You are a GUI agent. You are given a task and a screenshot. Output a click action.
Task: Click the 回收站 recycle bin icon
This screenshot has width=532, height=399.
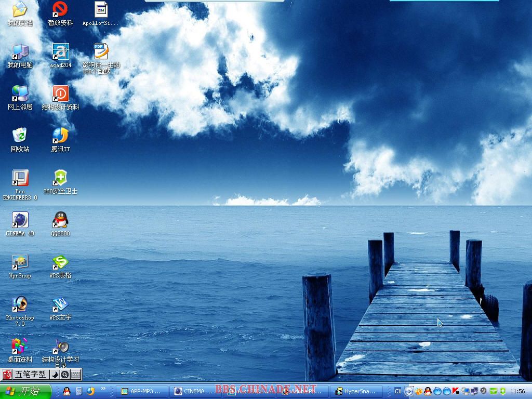click(20, 136)
